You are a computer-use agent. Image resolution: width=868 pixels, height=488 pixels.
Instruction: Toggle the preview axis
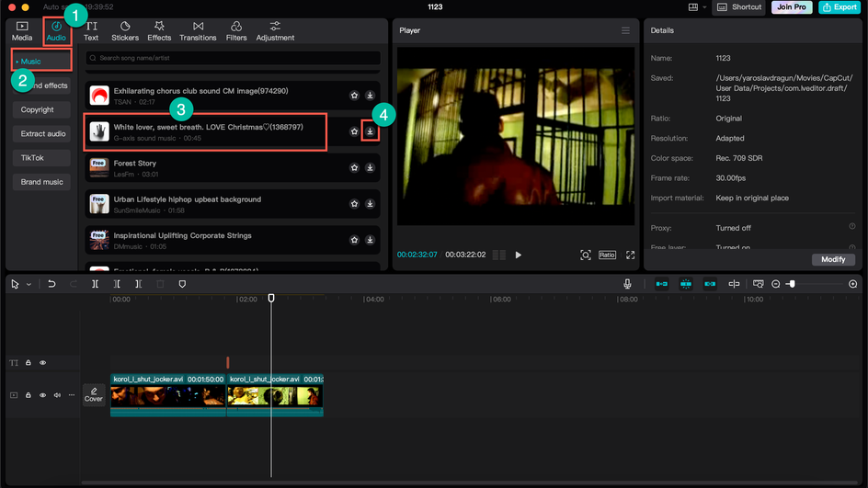point(734,284)
